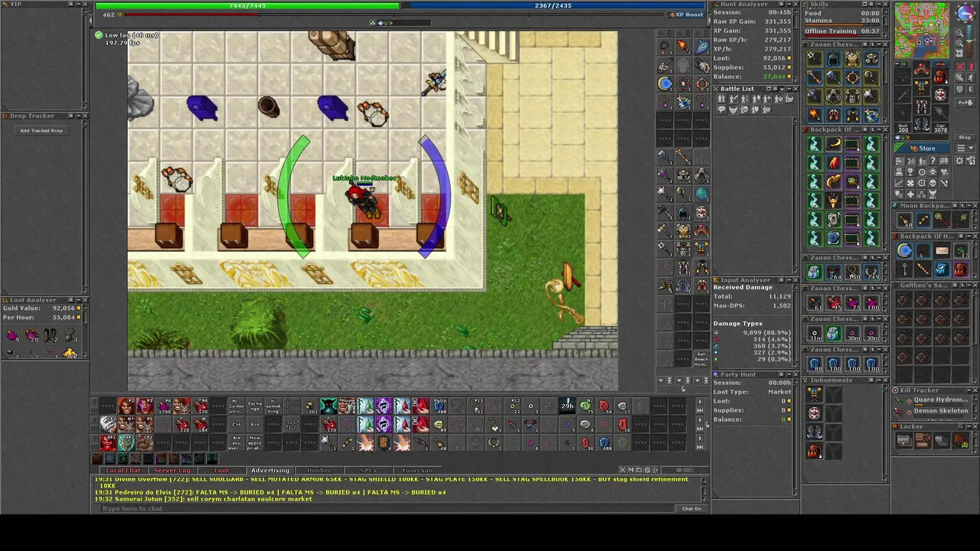Toggle chase opponent red figure mode

click(971, 67)
